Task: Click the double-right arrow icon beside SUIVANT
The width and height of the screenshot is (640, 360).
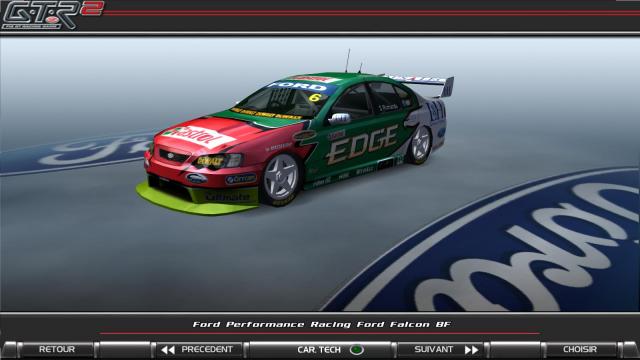Action: click(x=471, y=350)
